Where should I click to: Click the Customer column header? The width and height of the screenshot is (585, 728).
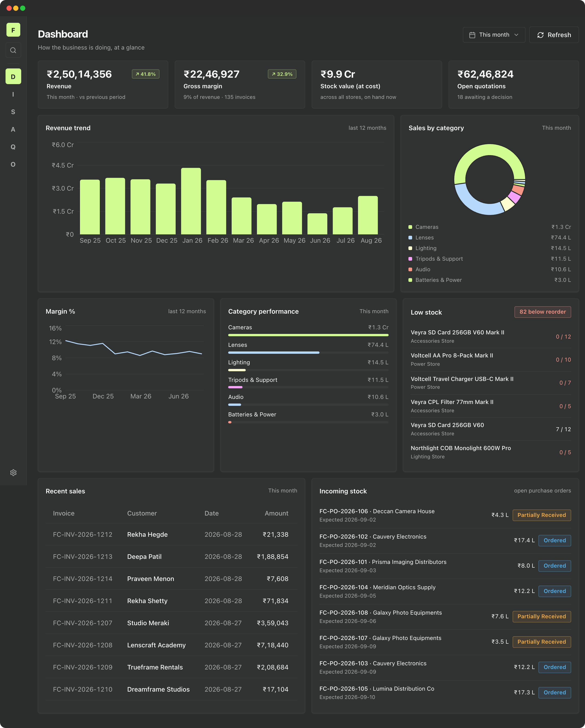point(142,513)
